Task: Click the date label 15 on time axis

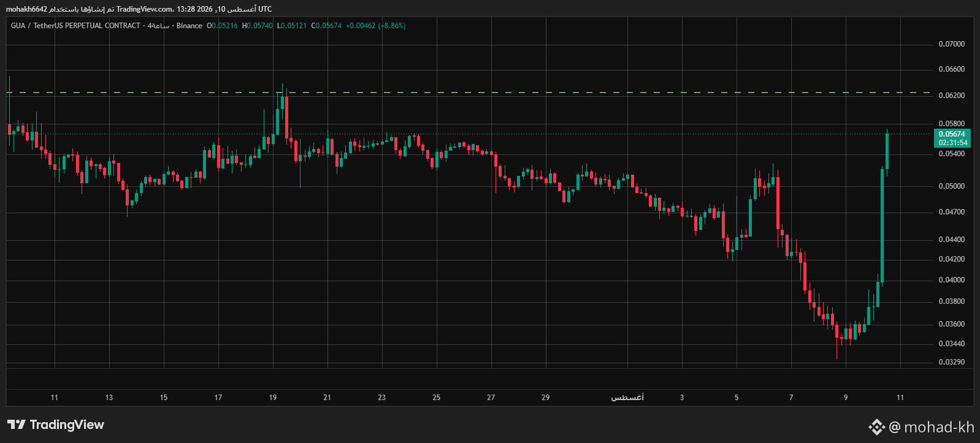Action: [x=164, y=398]
